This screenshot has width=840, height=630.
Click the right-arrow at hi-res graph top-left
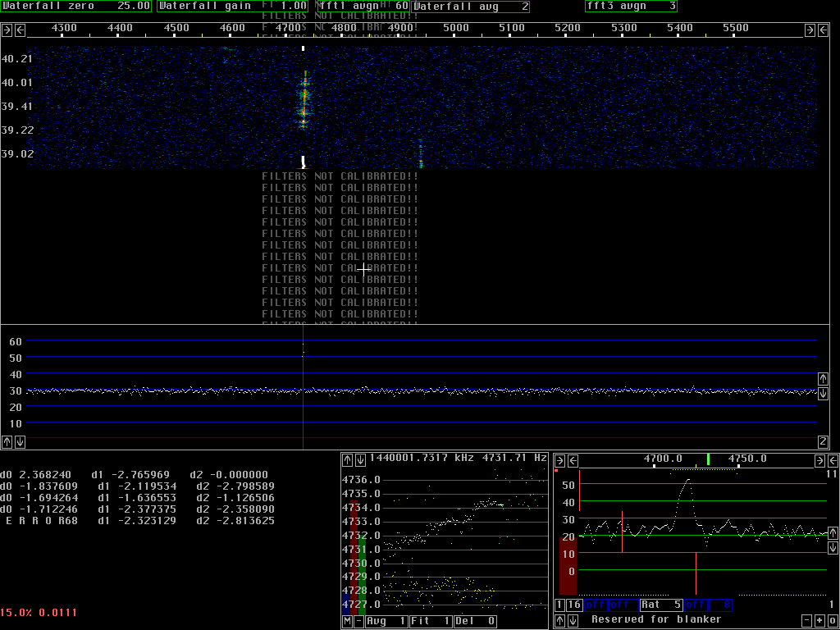click(x=559, y=461)
